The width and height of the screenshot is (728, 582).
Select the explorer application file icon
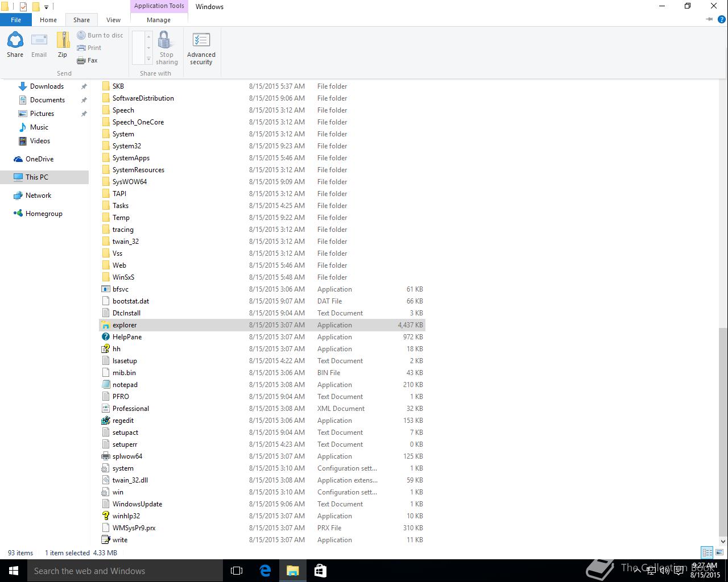[105, 325]
